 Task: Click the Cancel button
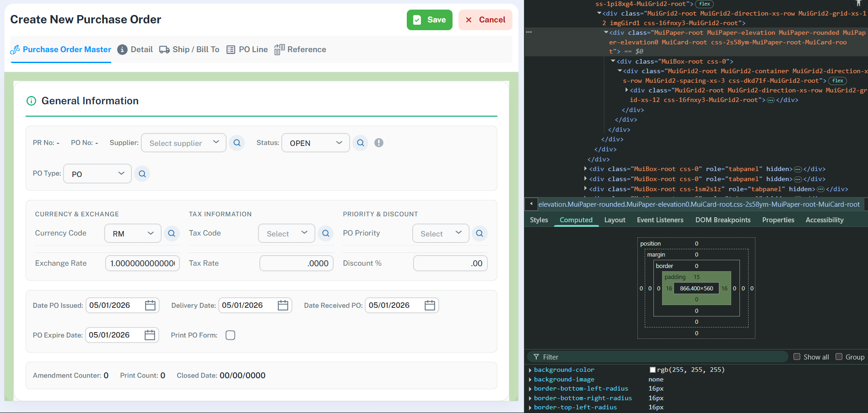click(x=485, y=20)
